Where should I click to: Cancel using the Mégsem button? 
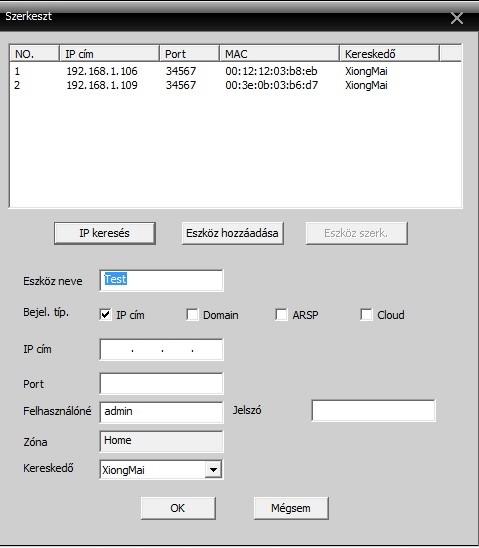[291, 508]
